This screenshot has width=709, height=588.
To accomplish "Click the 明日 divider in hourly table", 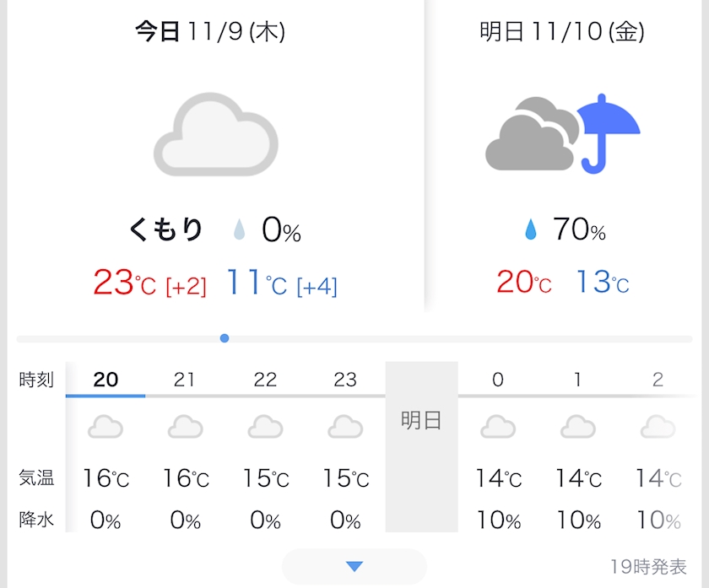I will (421, 420).
